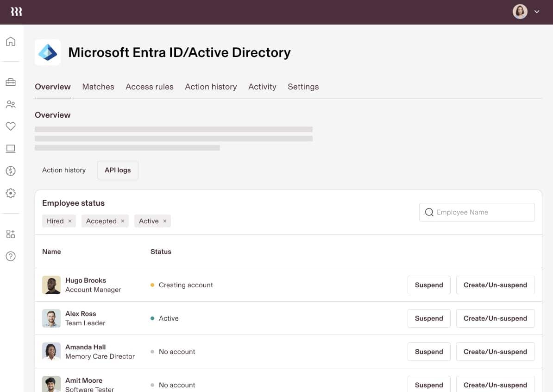Suspend Hugo Brooks's account
The image size is (553, 392).
coord(429,285)
